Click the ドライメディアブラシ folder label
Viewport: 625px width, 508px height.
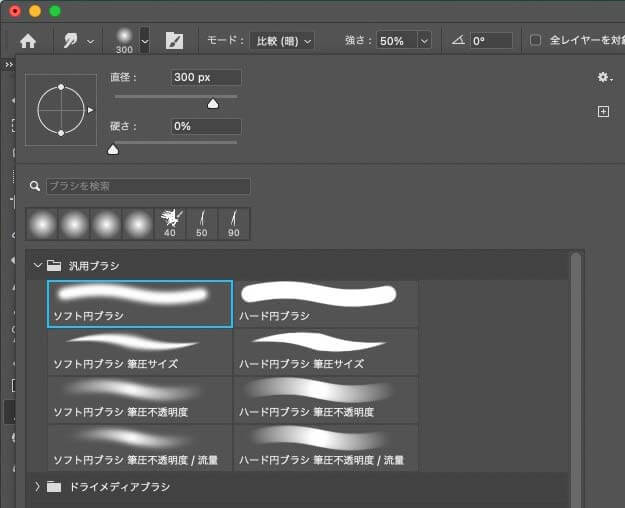pyautogui.click(x=120, y=487)
